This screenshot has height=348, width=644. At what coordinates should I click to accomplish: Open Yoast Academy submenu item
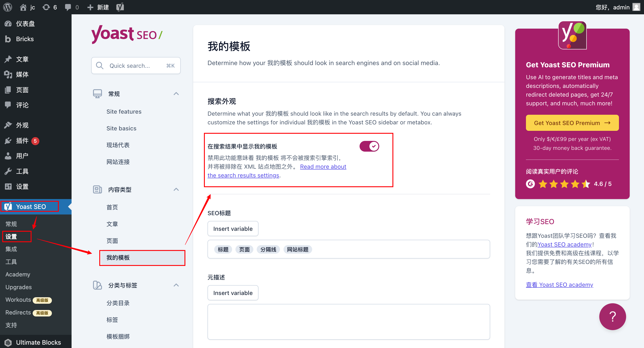18,274
